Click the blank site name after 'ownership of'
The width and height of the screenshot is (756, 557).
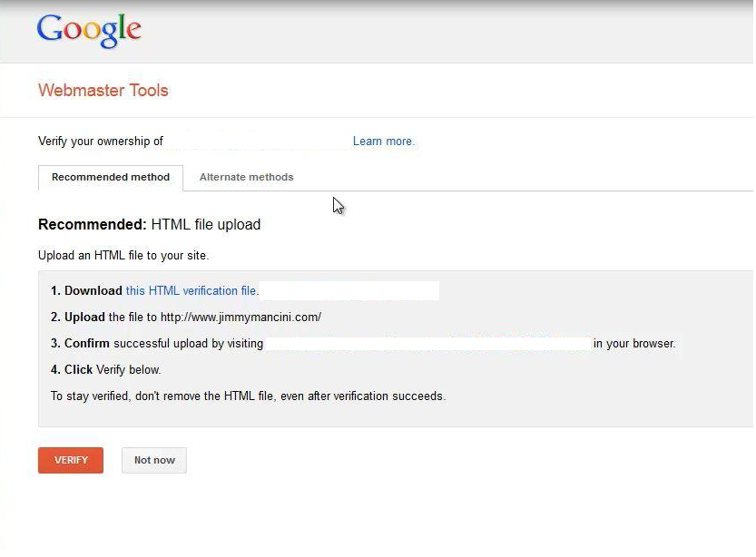(x=258, y=142)
